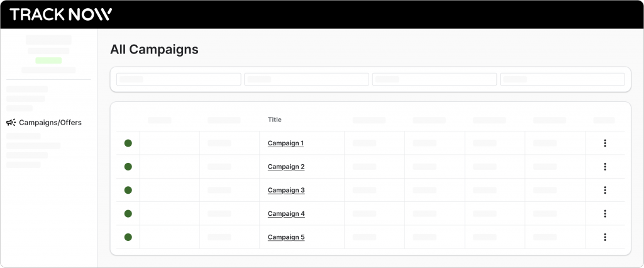The image size is (644, 268).
Task: Open the Campaign 1 three-dot menu
Action: (x=604, y=143)
